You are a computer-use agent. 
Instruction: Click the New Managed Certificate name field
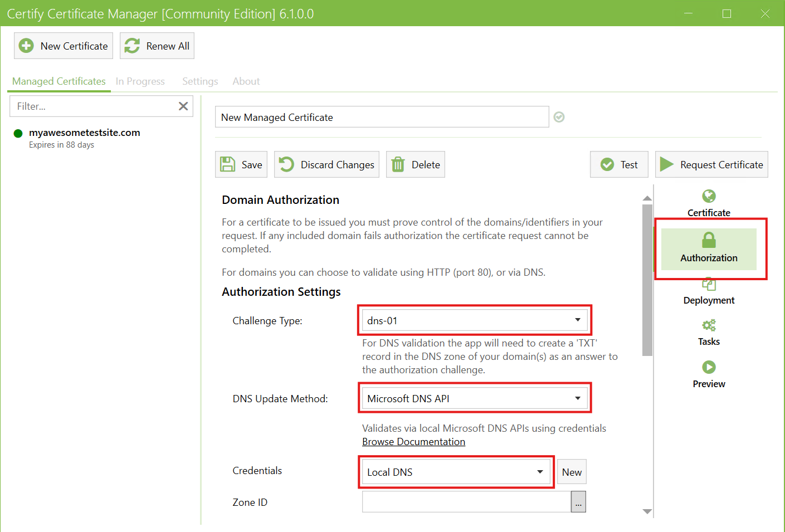coord(382,117)
